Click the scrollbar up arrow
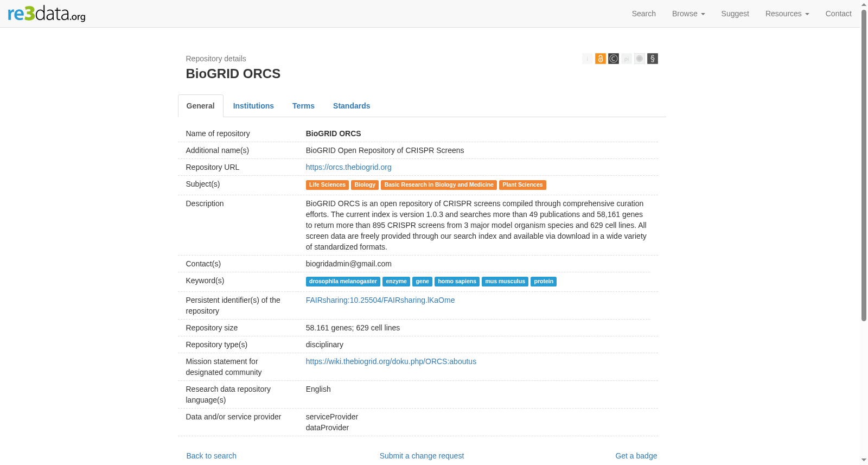Image resolution: width=868 pixels, height=465 pixels. point(864,4)
